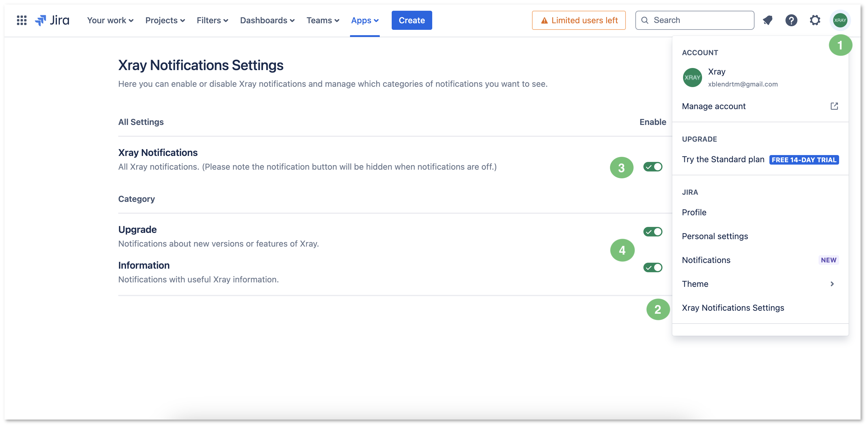Expand the Filters dropdown
The width and height of the screenshot is (868, 427).
pyautogui.click(x=212, y=20)
